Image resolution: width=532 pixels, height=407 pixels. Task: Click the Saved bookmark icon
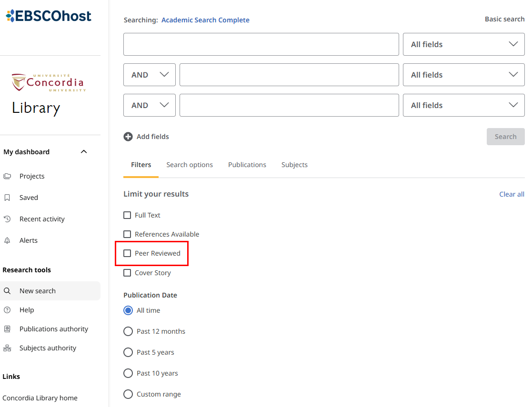click(x=7, y=198)
